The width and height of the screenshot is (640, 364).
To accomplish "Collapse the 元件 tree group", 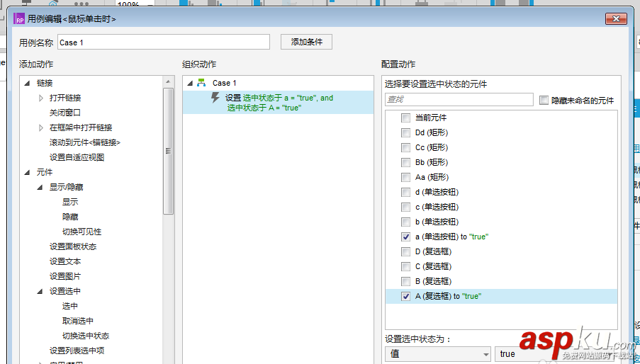I will coord(27,172).
